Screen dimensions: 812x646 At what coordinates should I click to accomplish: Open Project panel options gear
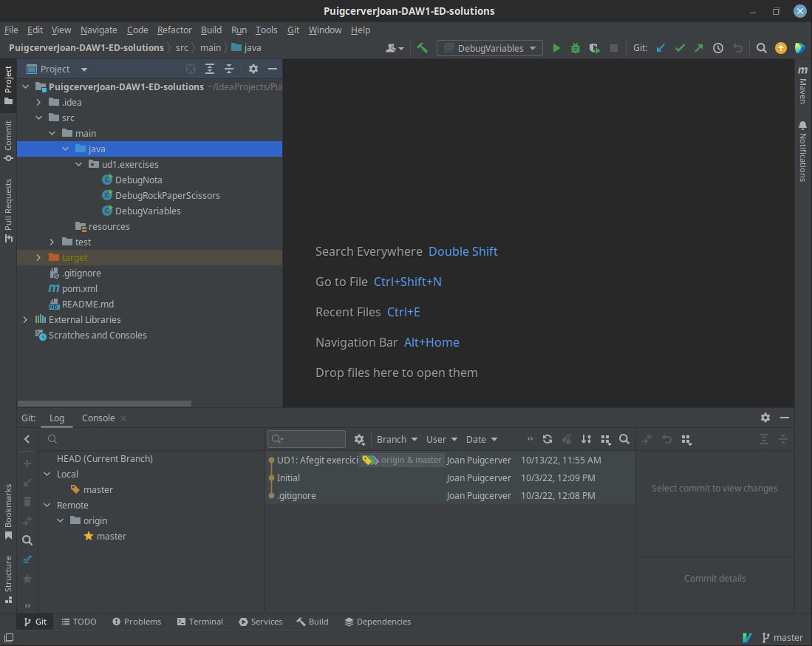tap(253, 69)
